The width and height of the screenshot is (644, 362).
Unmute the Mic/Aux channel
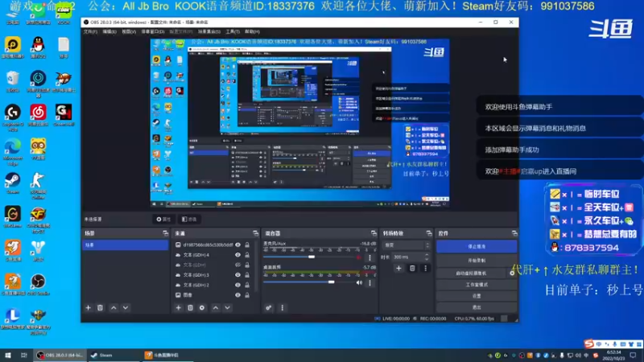tap(359, 257)
